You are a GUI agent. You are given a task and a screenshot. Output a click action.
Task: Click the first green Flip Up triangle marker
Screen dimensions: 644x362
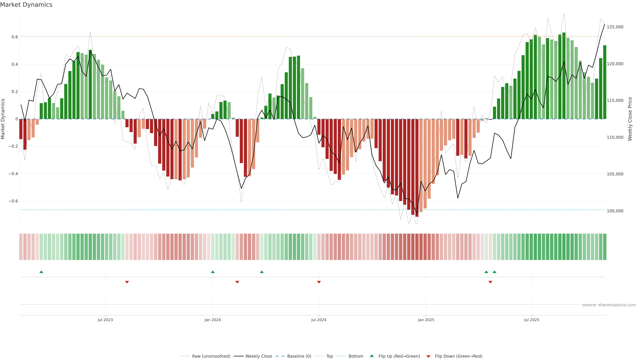pos(41,272)
